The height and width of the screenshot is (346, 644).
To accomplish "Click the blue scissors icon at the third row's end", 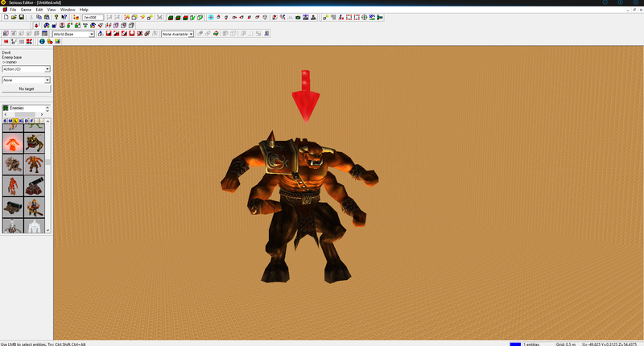I will click(x=266, y=34).
